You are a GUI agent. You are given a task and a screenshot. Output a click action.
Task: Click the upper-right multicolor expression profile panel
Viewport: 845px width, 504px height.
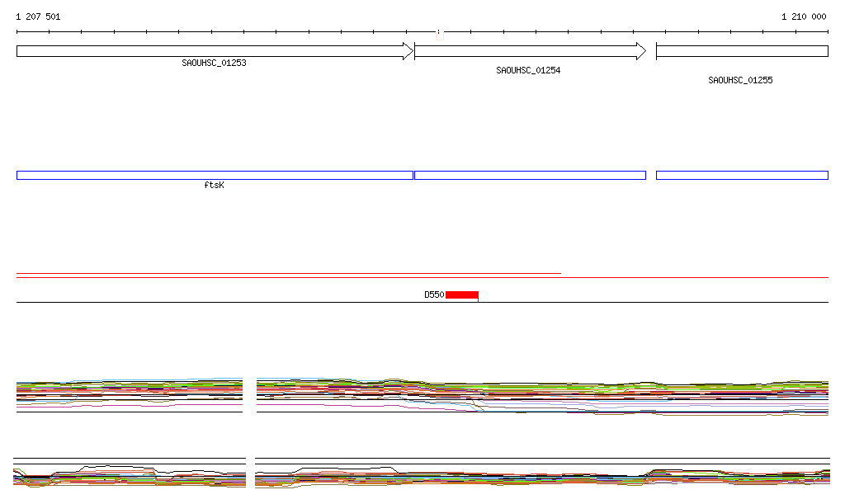point(542,396)
